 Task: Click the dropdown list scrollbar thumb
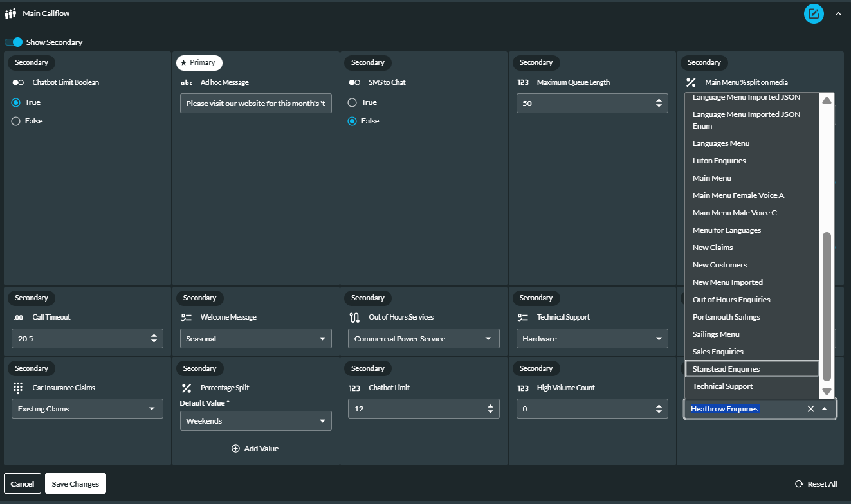[827, 306]
